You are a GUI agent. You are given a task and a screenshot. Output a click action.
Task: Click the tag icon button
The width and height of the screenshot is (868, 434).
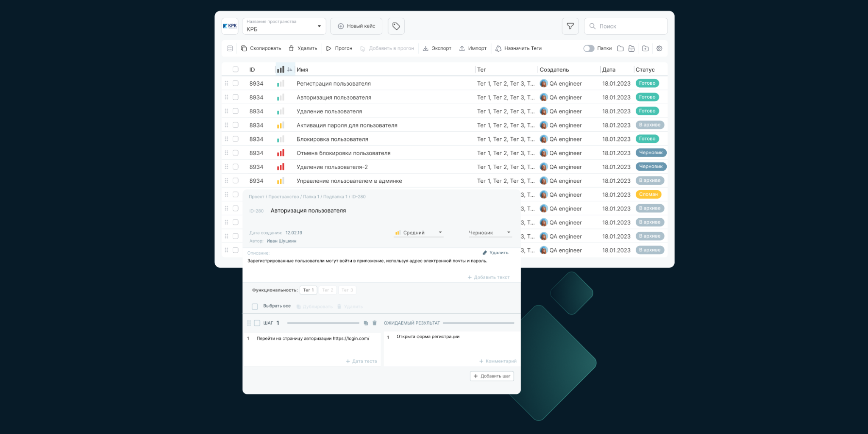pos(396,26)
